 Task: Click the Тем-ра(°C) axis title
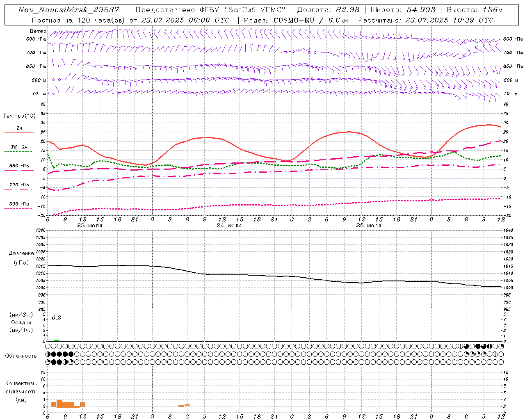click(19, 116)
